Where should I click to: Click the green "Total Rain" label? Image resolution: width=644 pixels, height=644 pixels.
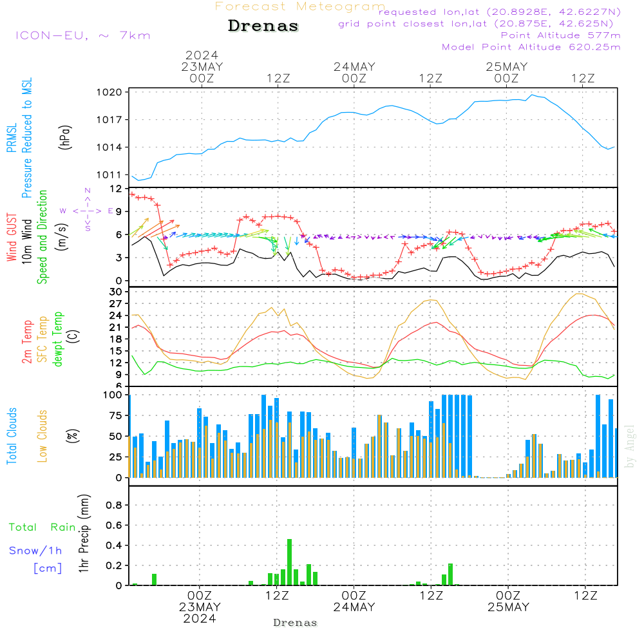pos(42,527)
